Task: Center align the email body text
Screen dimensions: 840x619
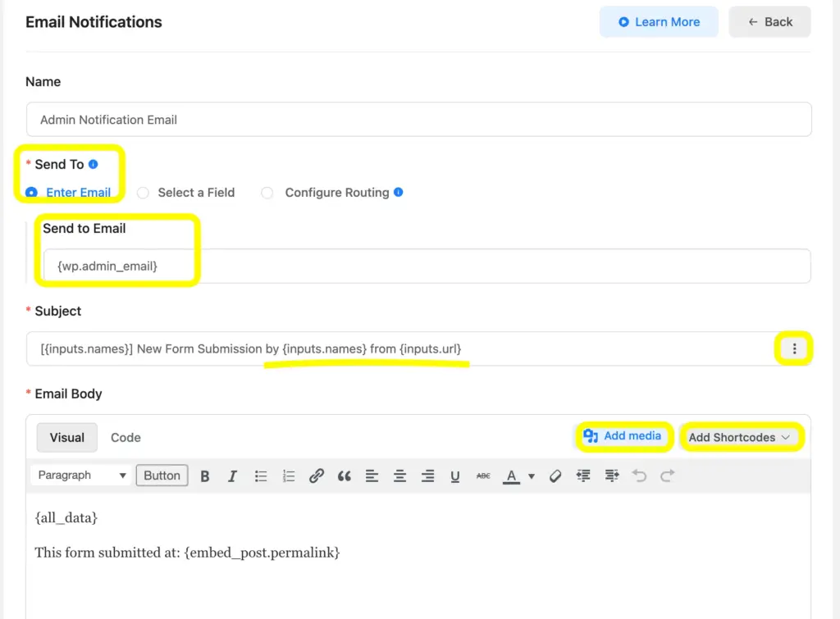Action: (399, 476)
